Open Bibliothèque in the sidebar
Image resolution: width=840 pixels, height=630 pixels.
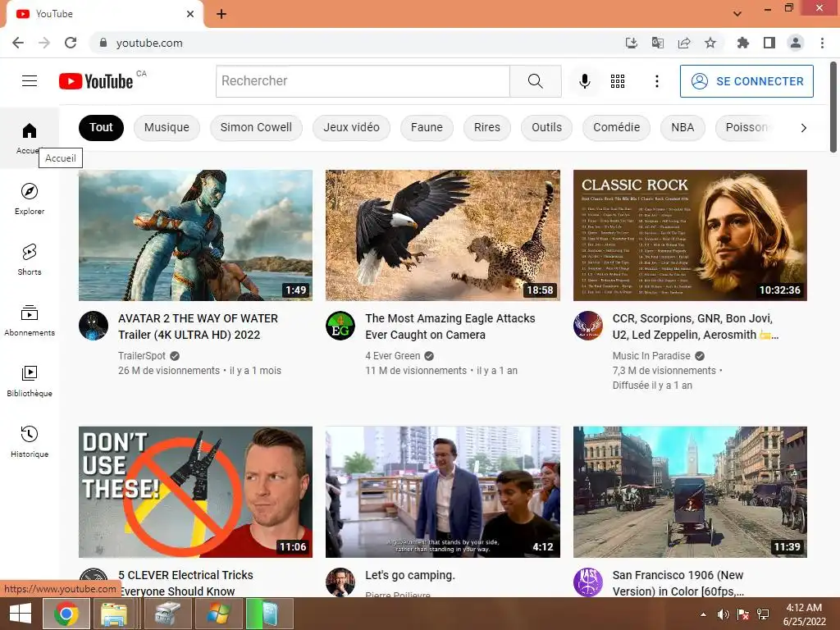(30, 381)
